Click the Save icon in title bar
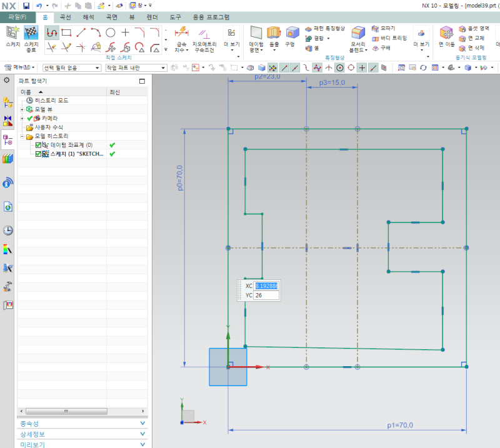500x448 pixels. pyautogui.click(x=26, y=6)
